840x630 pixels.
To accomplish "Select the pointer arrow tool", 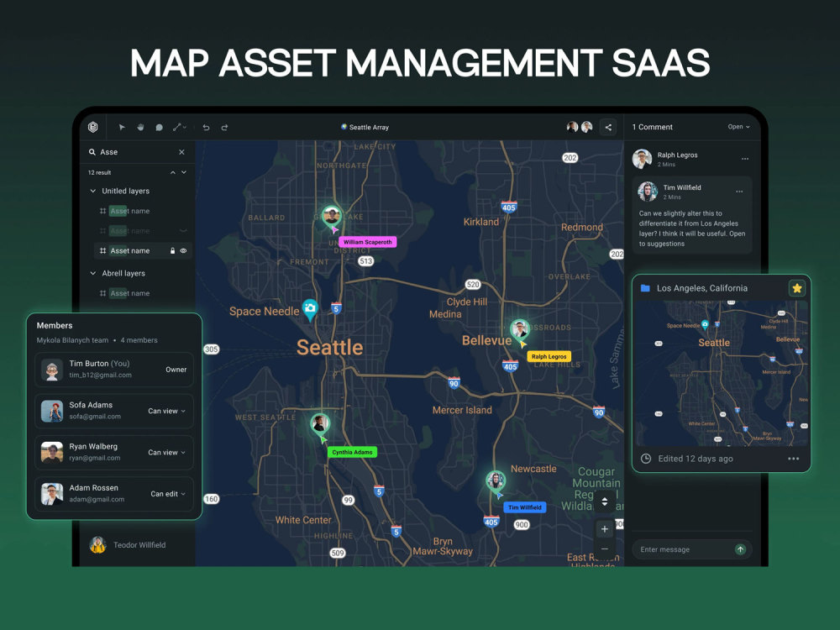I will coord(122,127).
